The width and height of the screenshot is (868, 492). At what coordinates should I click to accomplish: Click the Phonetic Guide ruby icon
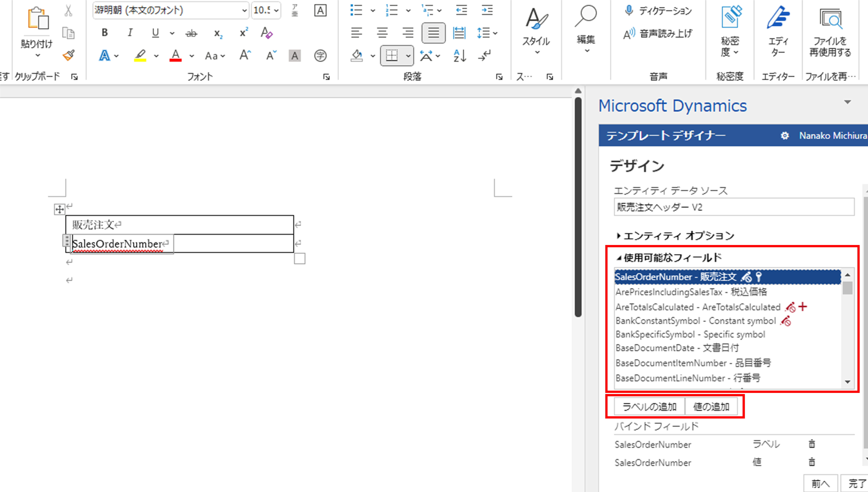(x=295, y=11)
